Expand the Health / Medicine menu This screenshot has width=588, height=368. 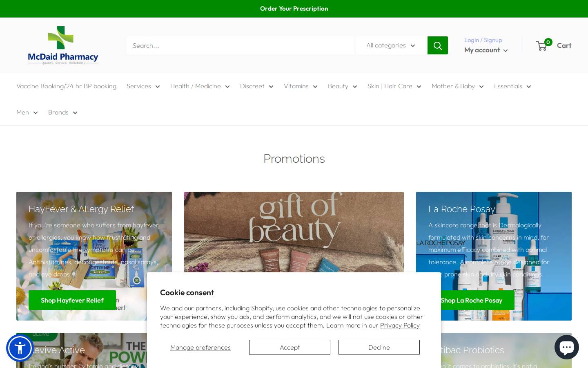click(200, 86)
